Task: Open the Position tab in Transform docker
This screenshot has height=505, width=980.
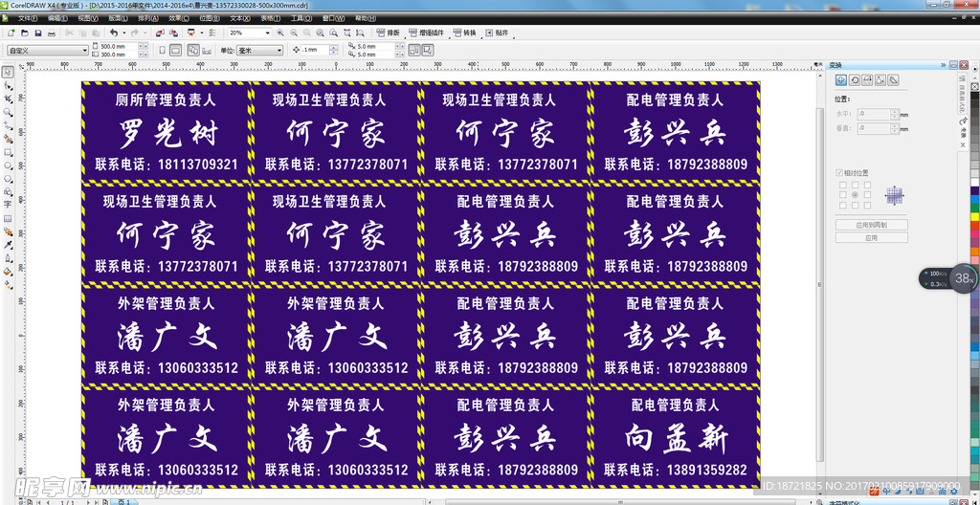Action: point(840,80)
